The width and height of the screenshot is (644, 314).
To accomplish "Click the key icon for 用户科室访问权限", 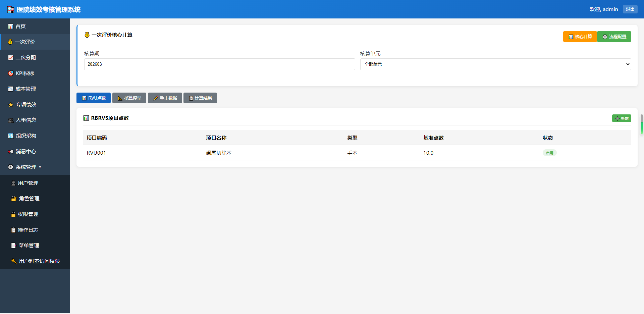I will pyautogui.click(x=14, y=261).
